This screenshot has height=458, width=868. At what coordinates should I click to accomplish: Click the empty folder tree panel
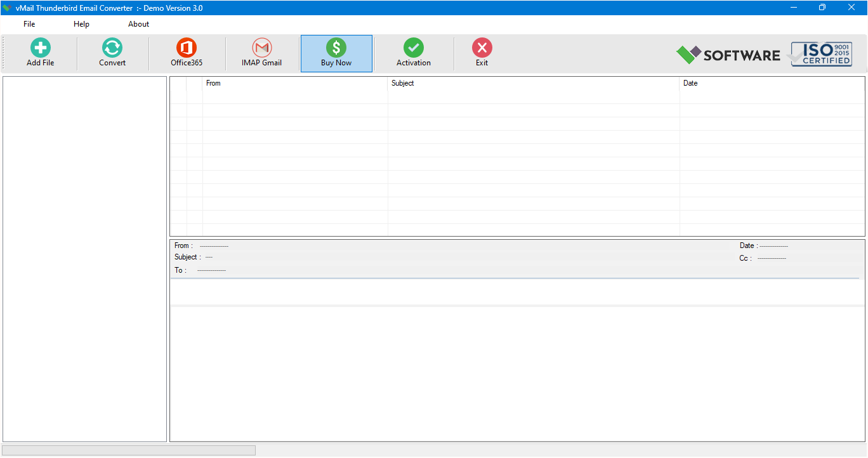tap(85, 259)
